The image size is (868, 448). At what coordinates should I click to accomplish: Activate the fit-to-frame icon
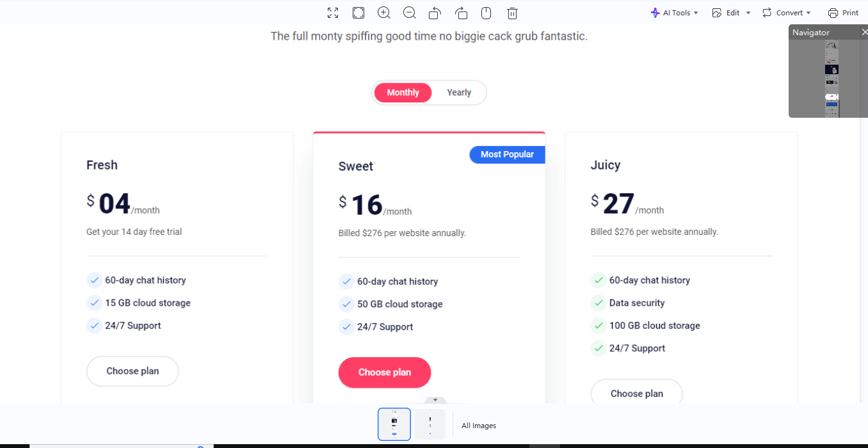[x=358, y=12]
